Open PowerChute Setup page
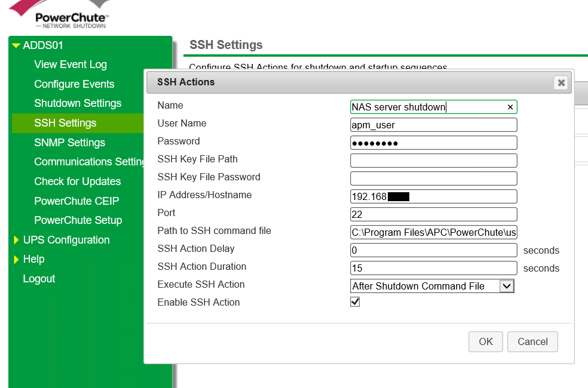 coord(78,220)
